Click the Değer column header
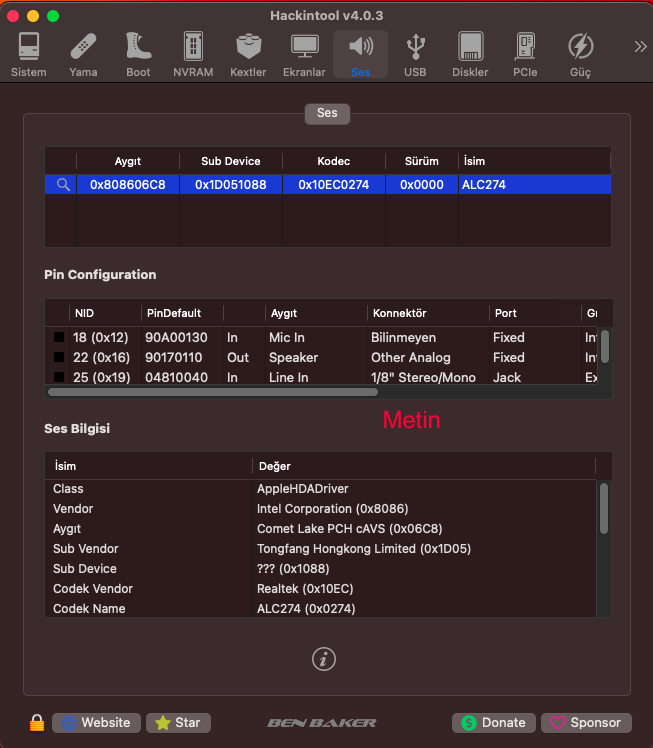The width and height of the screenshot is (653, 748). (x=424, y=466)
